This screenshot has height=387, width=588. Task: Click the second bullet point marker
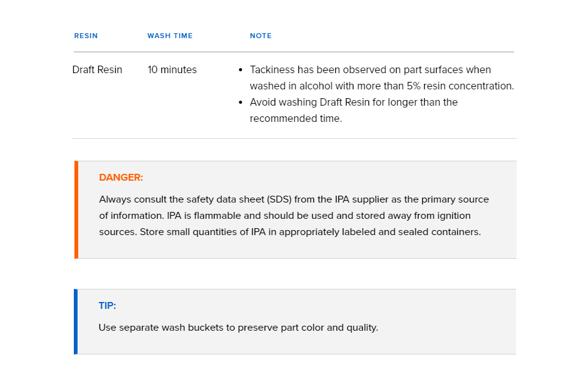[241, 103]
